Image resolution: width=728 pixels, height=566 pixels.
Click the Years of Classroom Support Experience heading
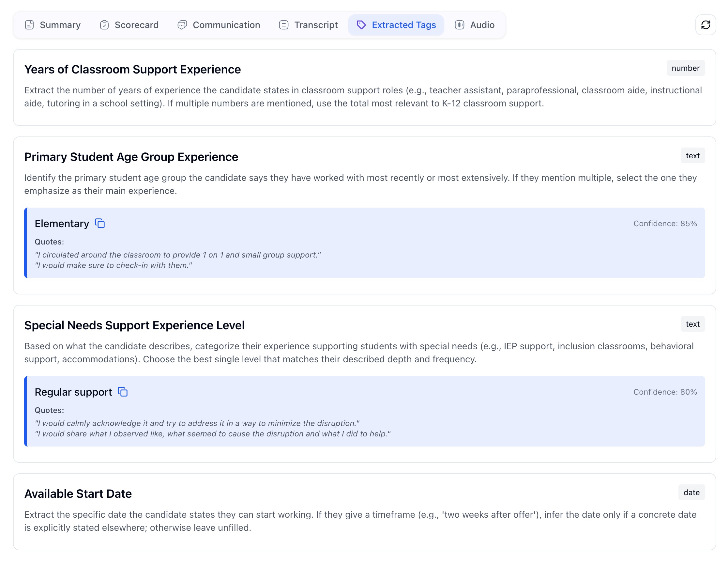[132, 70]
